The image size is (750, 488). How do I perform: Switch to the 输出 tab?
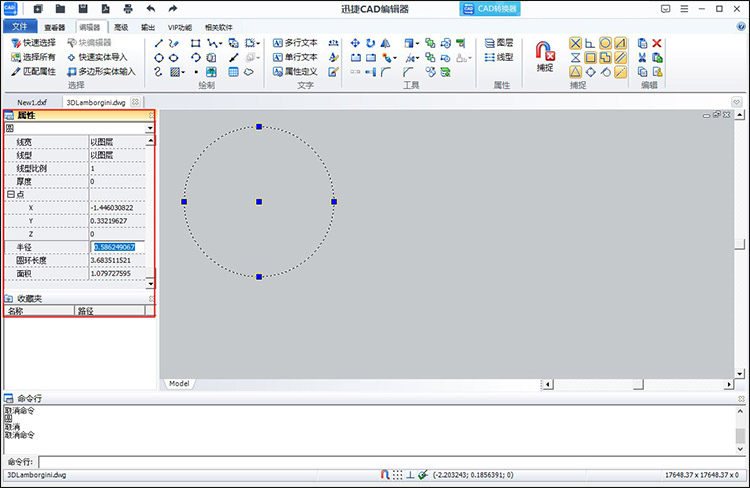click(x=148, y=27)
